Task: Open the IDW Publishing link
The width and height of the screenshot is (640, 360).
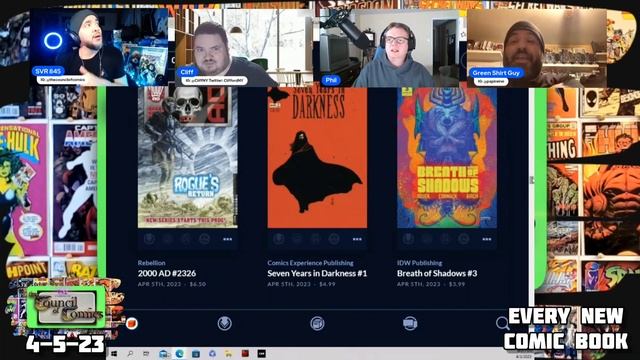Action: pyautogui.click(x=420, y=263)
